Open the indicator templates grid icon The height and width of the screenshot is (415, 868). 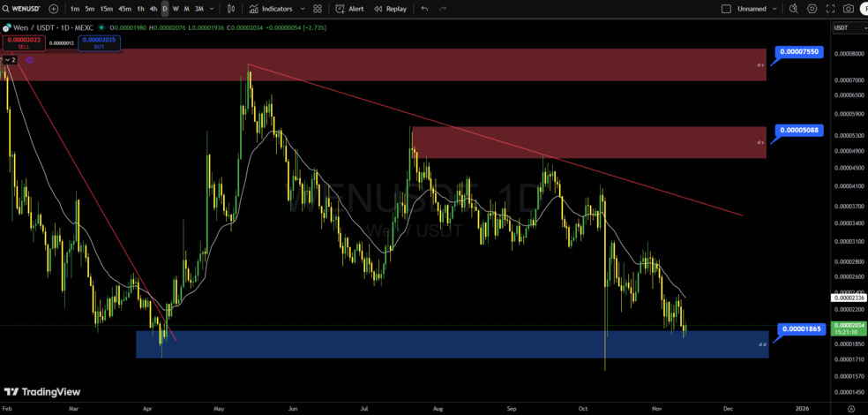coord(318,9)
